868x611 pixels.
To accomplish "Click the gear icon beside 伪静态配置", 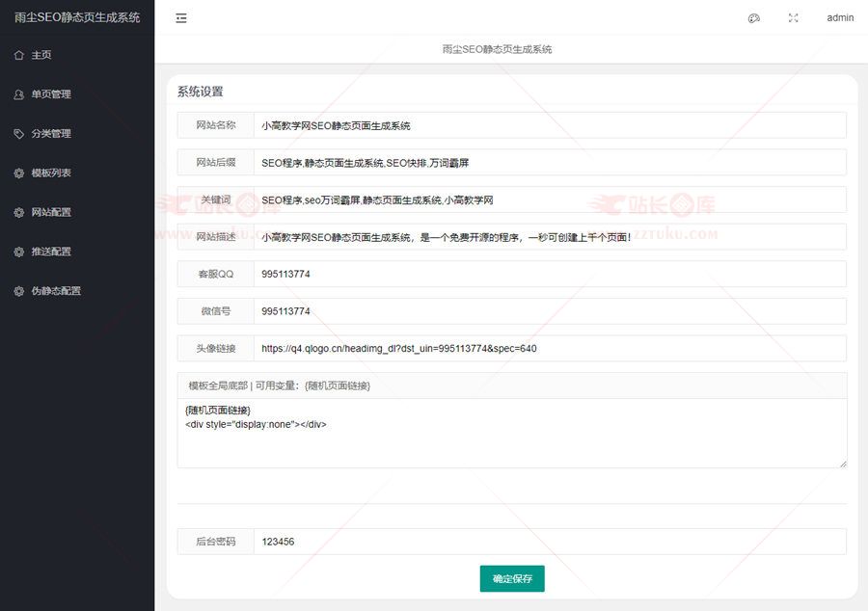I will tap(19, 291).
